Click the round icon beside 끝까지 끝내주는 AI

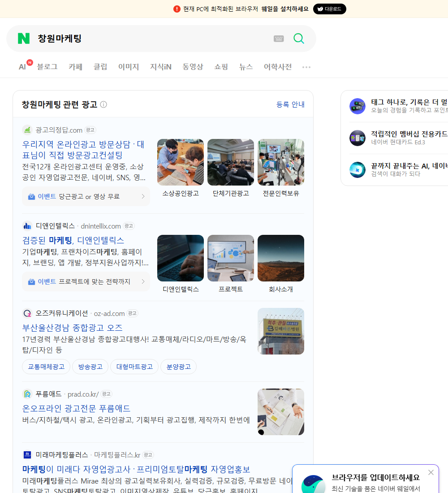(358, 169)
